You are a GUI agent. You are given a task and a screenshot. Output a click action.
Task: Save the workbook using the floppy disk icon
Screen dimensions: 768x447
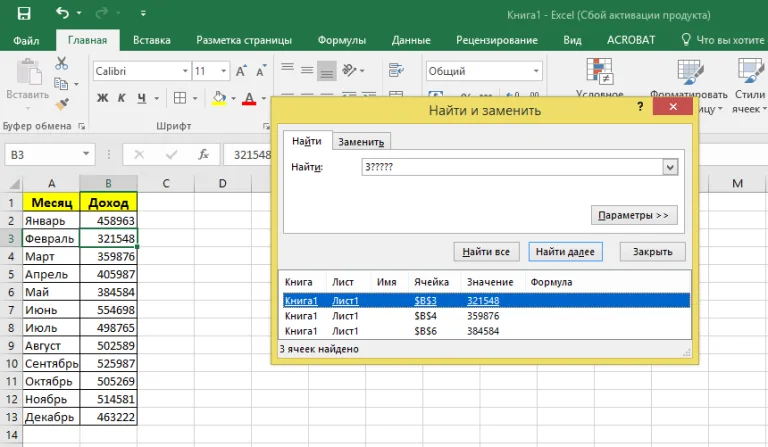click(24, 13)
